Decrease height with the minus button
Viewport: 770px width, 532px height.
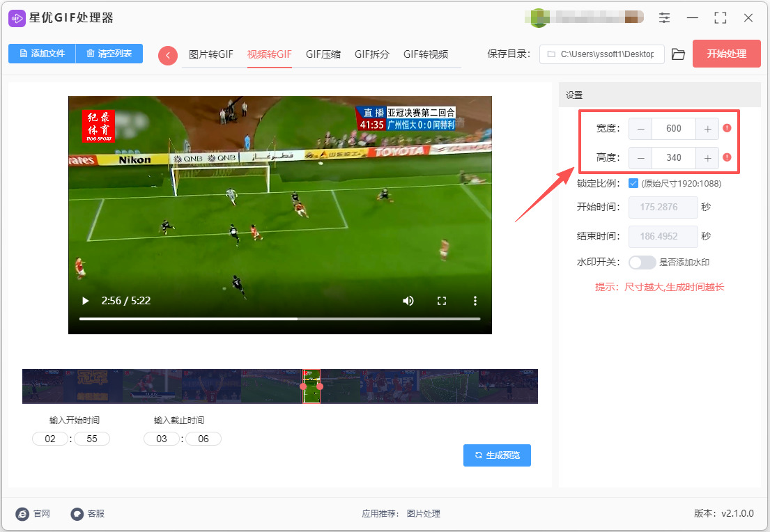tap(641, 158)
